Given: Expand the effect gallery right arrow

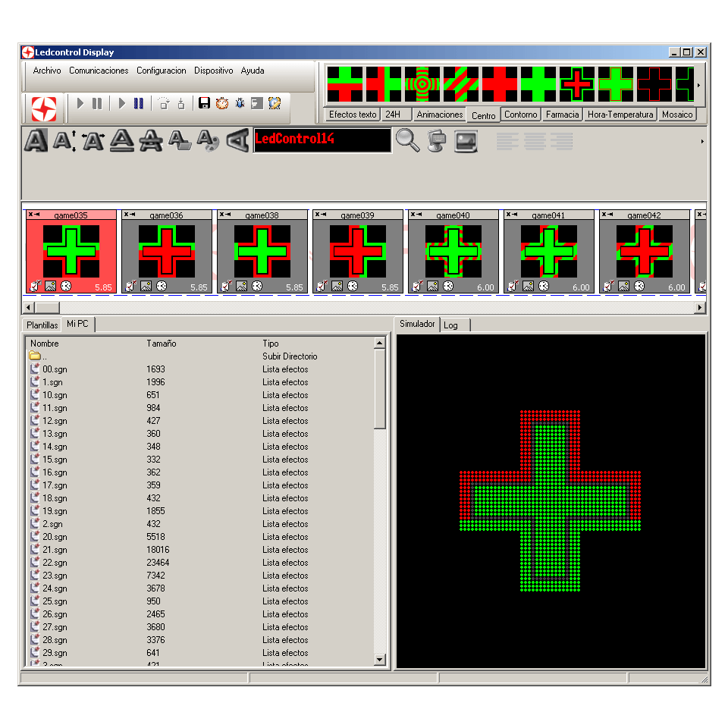Looking at the screenshot, I should coord(698,85).
